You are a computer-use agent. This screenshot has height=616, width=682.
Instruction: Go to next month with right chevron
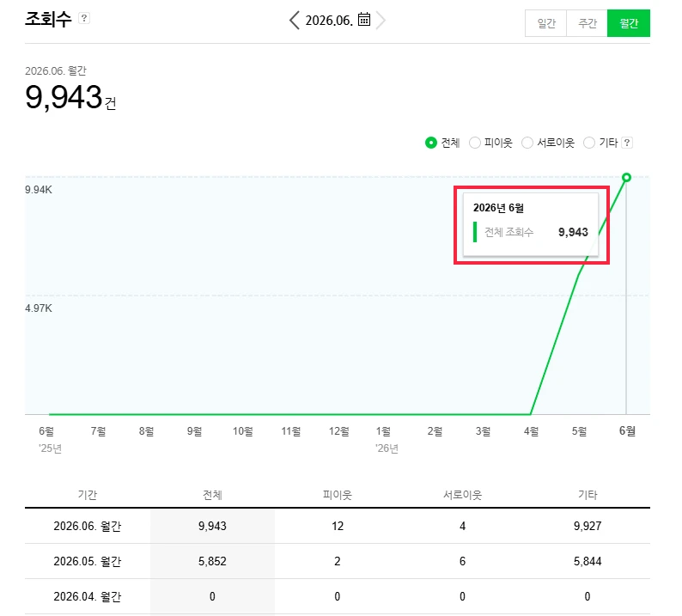click(x=381, y=21)
